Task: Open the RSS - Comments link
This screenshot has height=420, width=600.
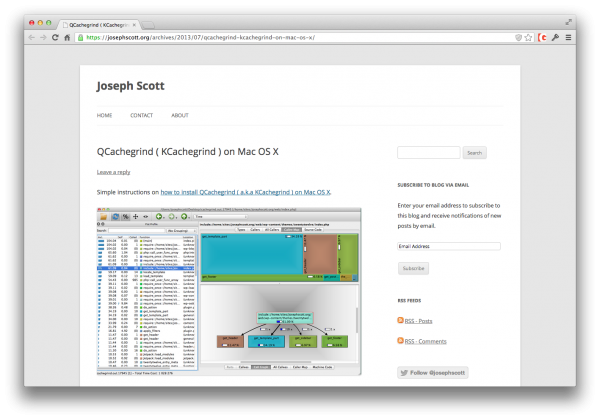Action: pos(426,341)
